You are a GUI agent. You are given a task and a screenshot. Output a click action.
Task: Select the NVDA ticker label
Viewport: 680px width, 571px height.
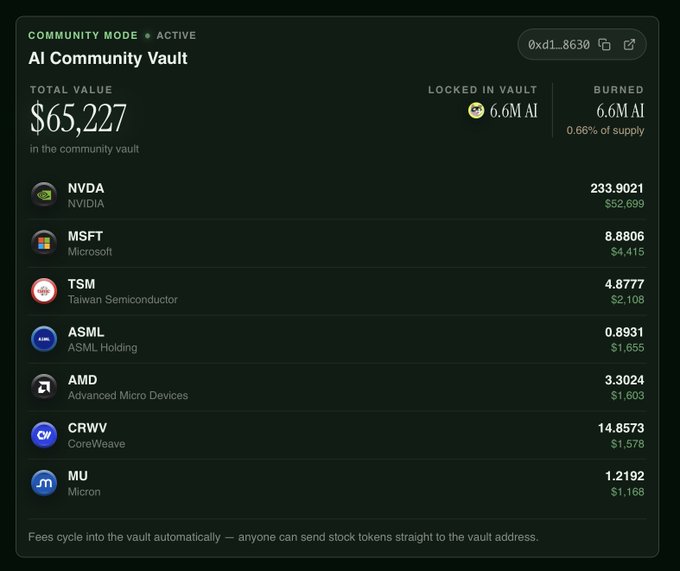(x=86, y=188)
